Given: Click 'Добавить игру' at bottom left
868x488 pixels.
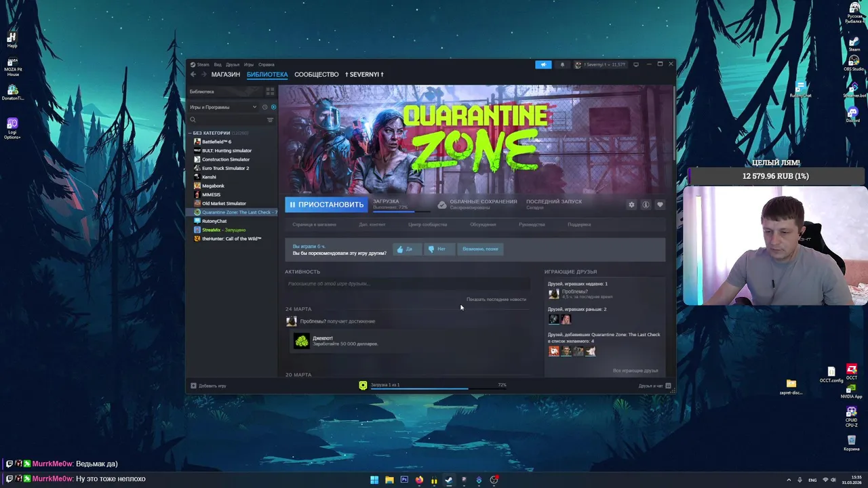Looking at the screenshot, I should [x=208, y=386].
